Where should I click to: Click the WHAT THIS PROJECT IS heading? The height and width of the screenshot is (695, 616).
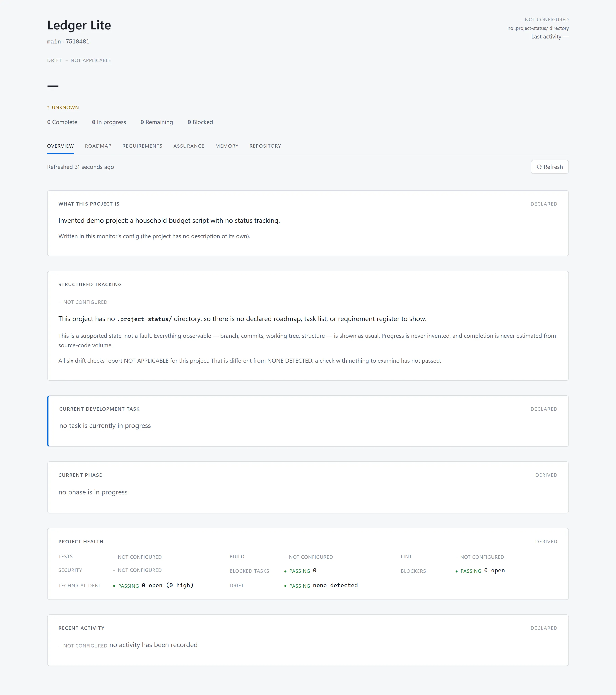pos(89,204)
